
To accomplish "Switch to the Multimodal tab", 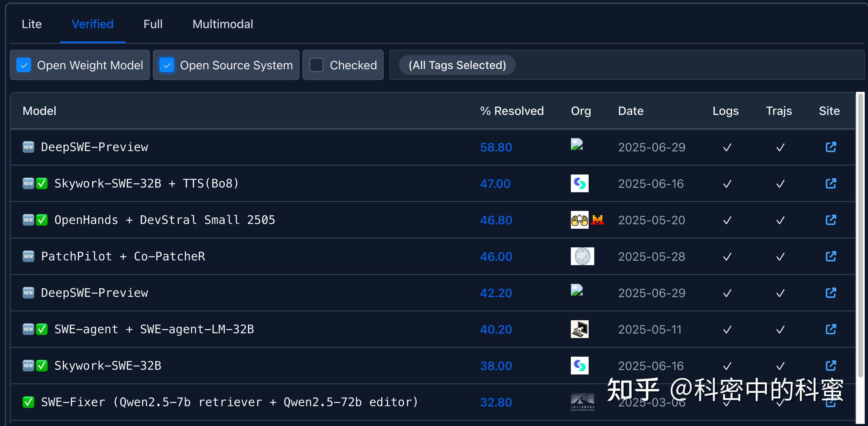I will [223, 24].
